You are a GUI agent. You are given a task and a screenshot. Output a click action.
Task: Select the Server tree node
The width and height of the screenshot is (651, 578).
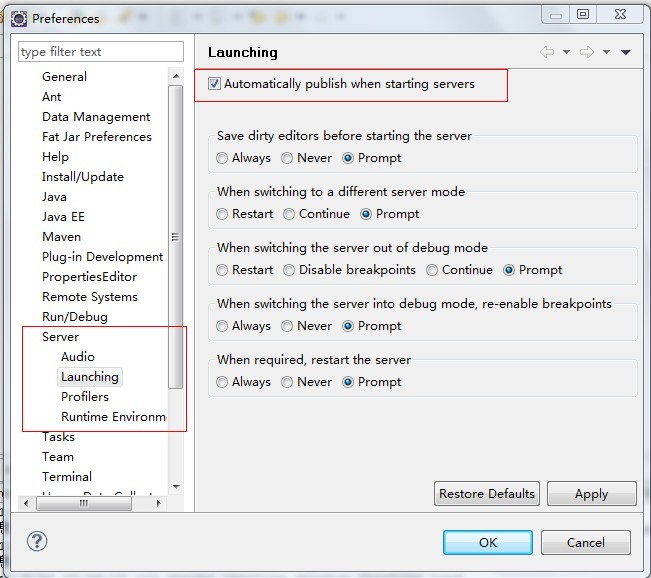tap(60, 337)
